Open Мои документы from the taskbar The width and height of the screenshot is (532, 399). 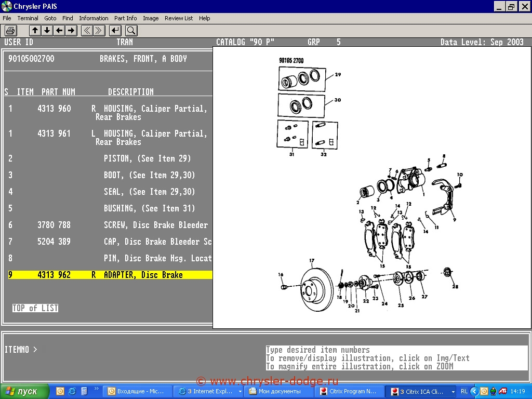pos(279,392)
